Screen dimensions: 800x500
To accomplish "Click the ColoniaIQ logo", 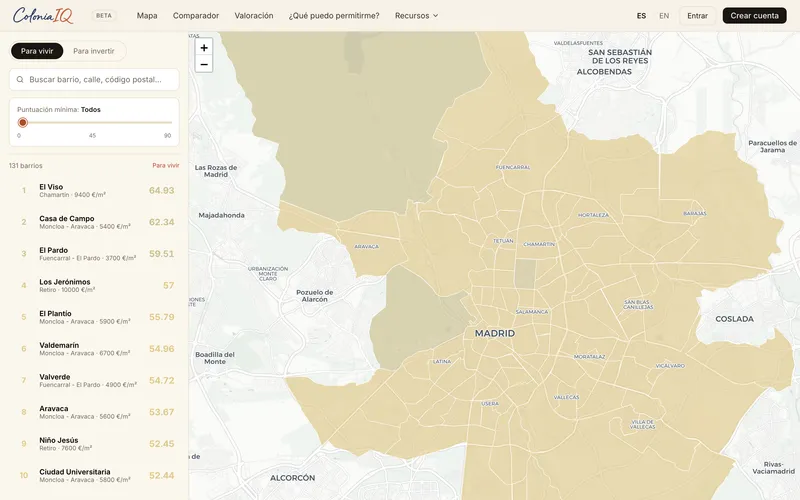I will click(x=43, y=15).
